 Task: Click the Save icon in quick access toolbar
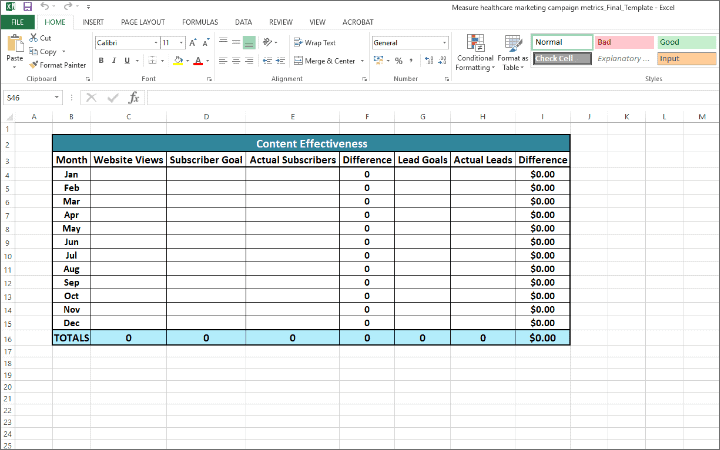click(x=26, y=6)
